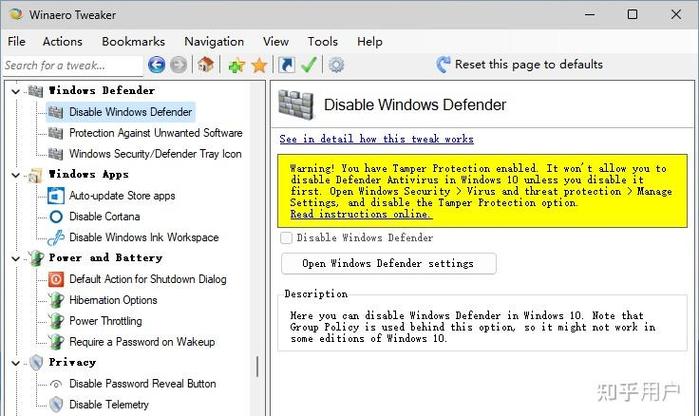Select Default Action for Shutdown Dialog
Screen dimensions: 699x416
[148, 280]
